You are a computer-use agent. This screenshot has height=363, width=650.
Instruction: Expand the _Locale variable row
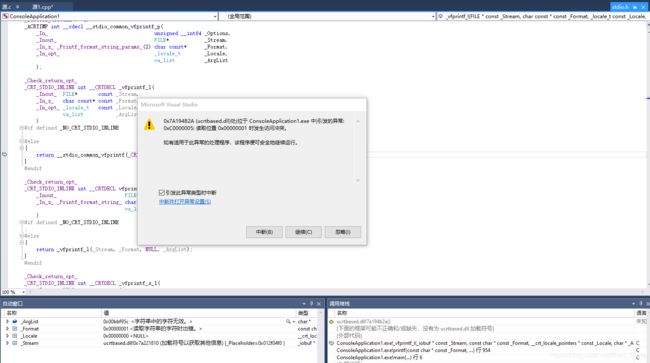[7, 336]
